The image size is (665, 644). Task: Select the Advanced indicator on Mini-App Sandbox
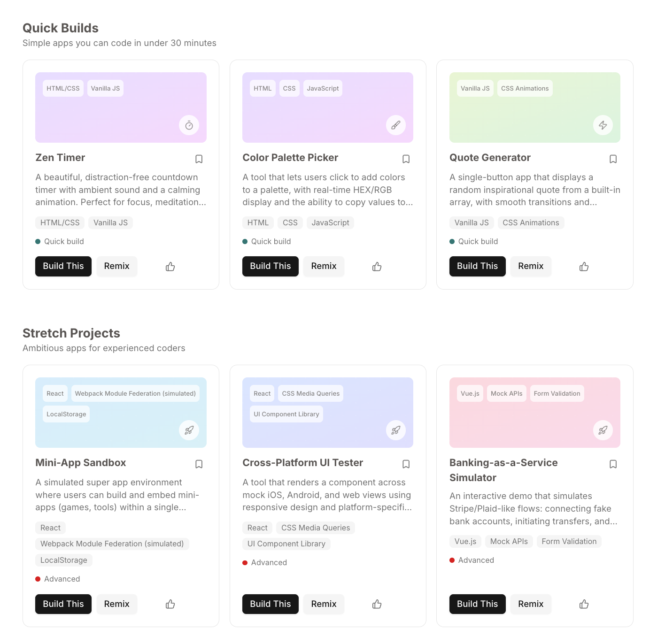pyautogui.click(x=58, y=579)
